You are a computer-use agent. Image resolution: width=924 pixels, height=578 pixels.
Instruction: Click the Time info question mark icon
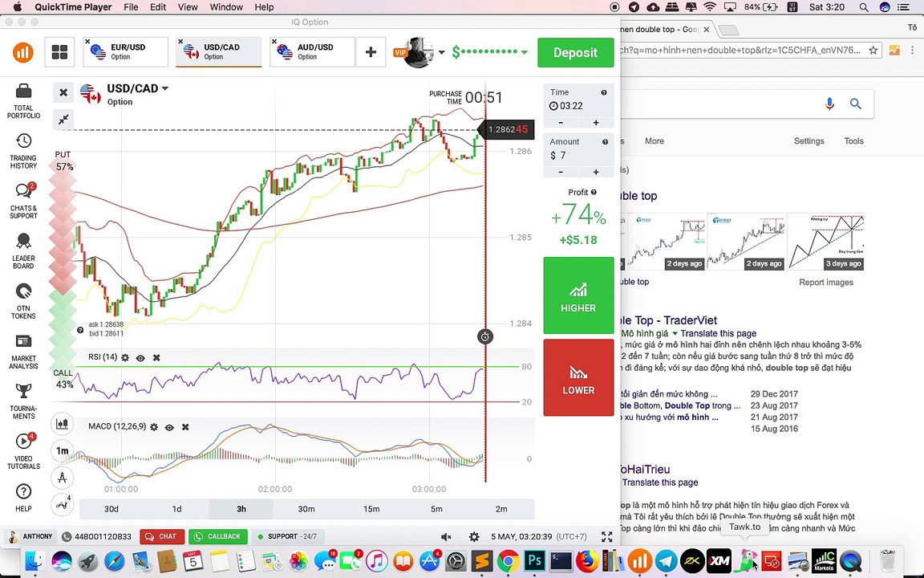tap(604, 92)
